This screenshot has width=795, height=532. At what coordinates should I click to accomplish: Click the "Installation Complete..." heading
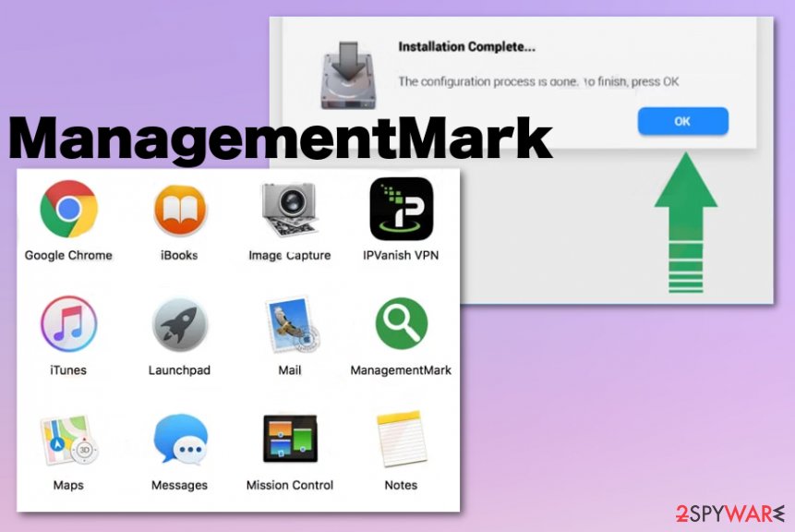click(466, 47)
